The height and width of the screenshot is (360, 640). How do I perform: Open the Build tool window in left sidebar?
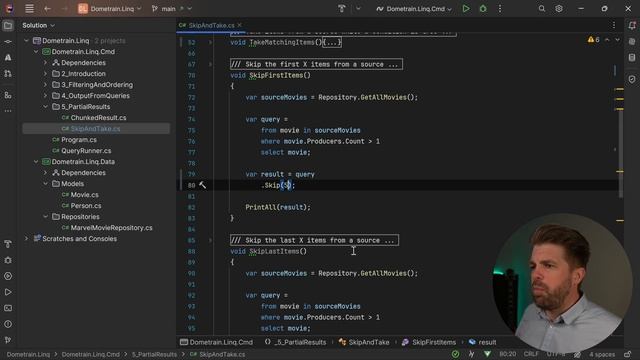point(8,244)
